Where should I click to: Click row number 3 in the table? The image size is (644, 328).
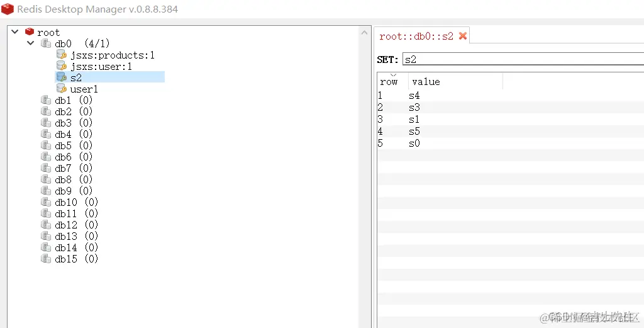pyautogui.click(x=380, y=120)
